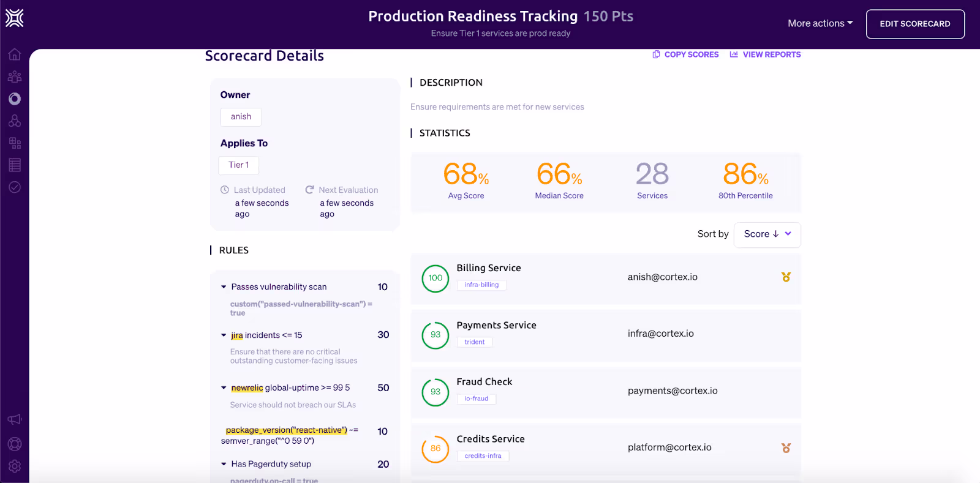Open the megaphone announcements icon
This screenshot has width=980, height=483.
coord(15,419)
